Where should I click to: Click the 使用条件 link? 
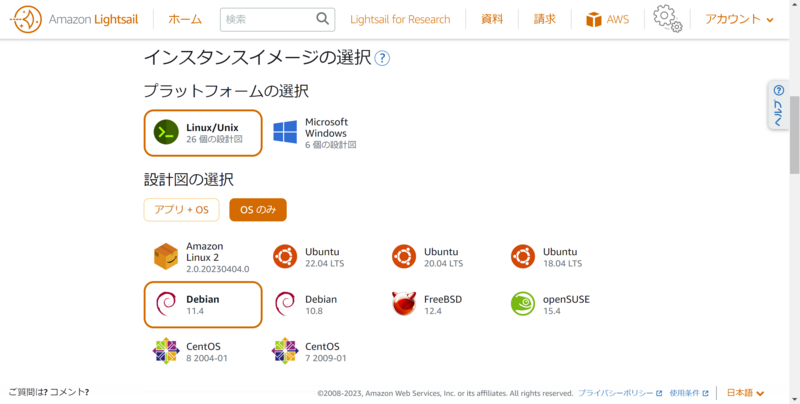click(684, 393)
